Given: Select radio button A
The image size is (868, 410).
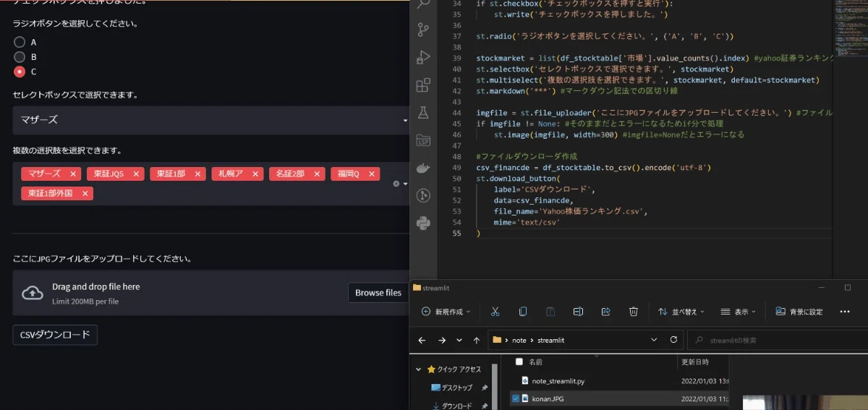Looking at the screenshot, I should pos(20,42).
